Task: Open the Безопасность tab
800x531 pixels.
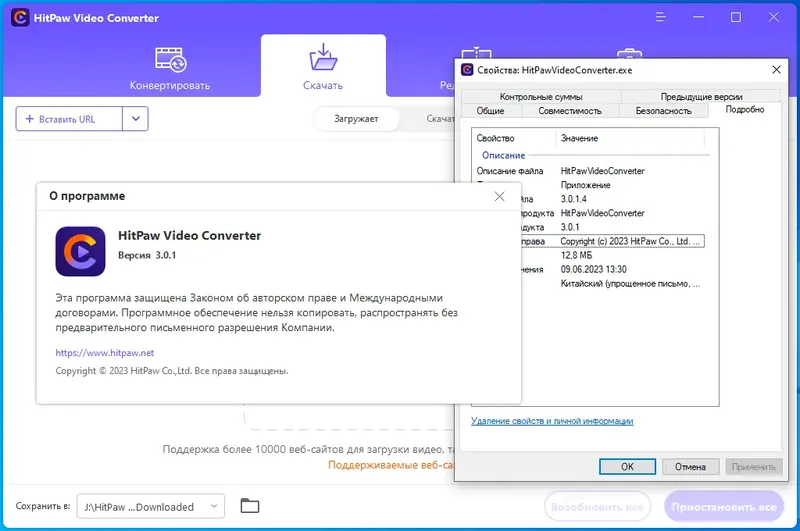Action: click(x=663, y=111)
